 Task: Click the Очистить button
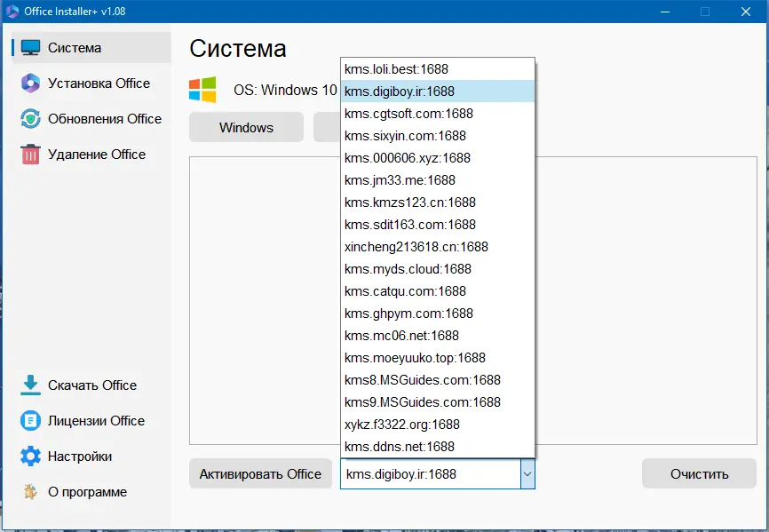point(699,474)
